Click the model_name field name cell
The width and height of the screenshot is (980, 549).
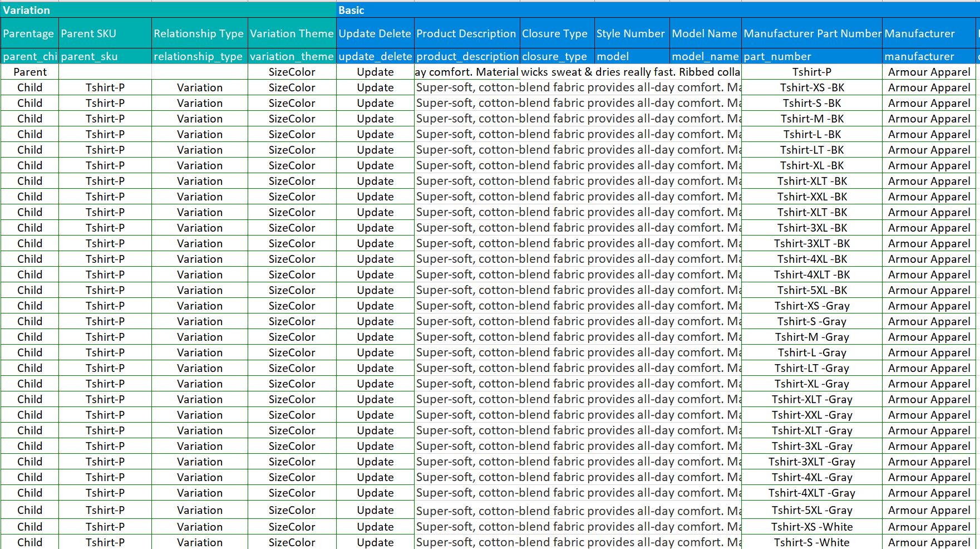coord(706,56)
